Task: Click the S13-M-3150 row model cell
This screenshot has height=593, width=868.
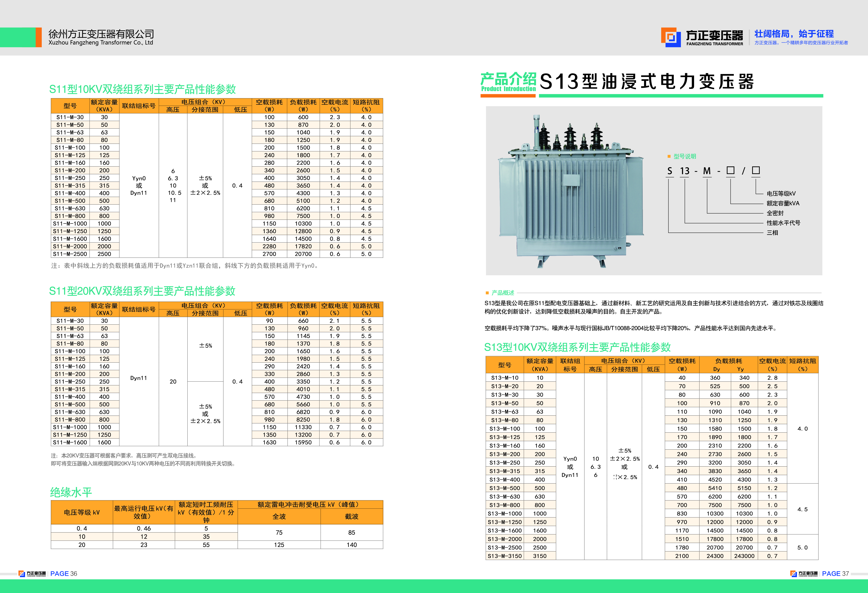Action: [x=505, y=556]
